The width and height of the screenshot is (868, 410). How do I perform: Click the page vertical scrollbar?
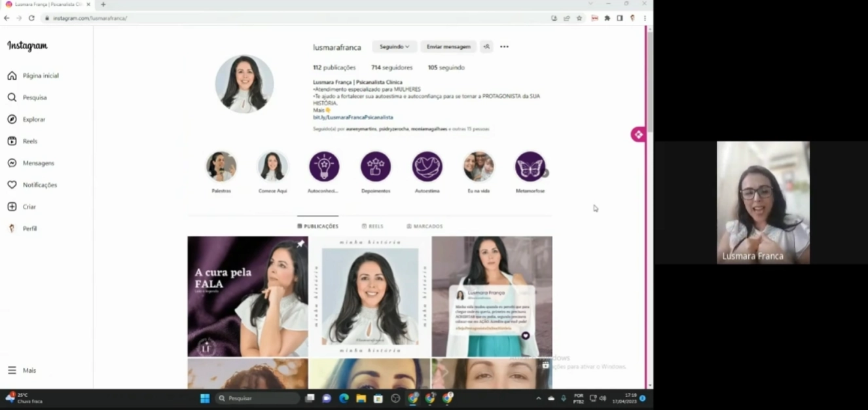pos(649,210)
